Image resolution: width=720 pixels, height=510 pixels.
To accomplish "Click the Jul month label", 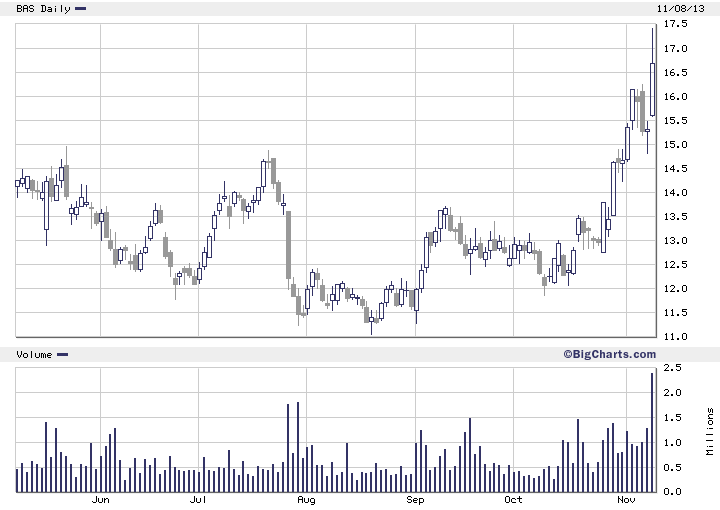I will (x=198, y=499).
